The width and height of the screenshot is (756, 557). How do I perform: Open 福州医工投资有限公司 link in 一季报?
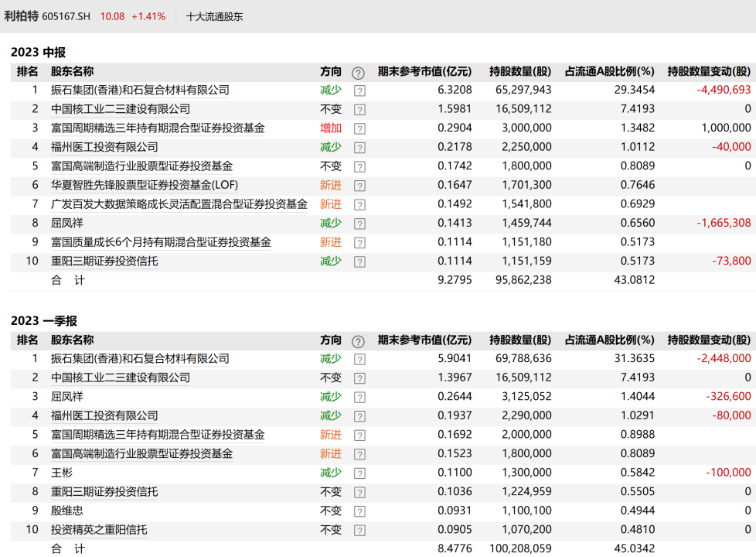coord(104,415)
